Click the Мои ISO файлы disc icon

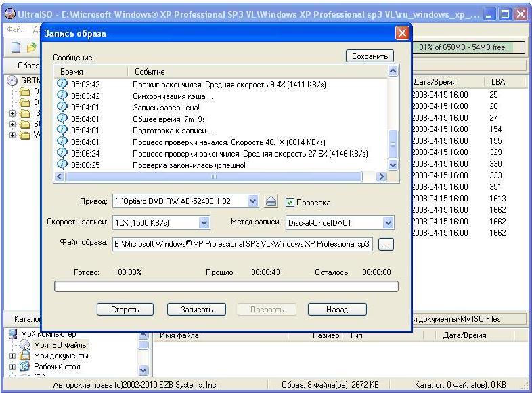24,345
